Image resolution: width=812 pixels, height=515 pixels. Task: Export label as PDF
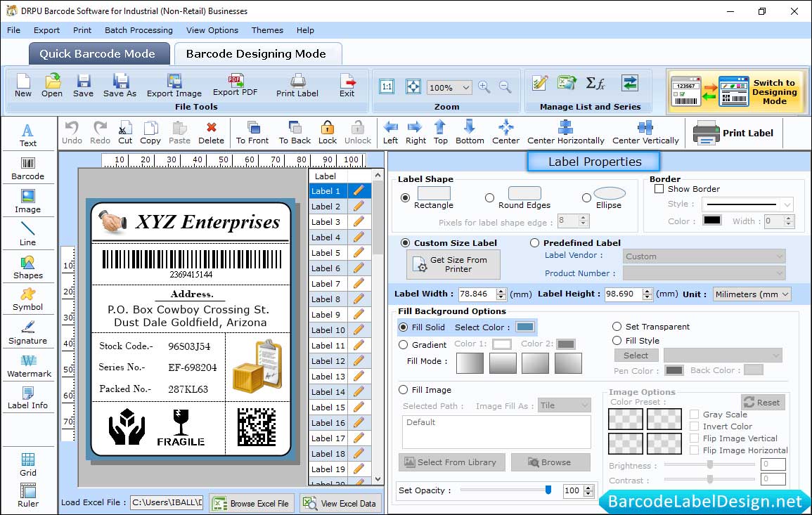[235, 86]
